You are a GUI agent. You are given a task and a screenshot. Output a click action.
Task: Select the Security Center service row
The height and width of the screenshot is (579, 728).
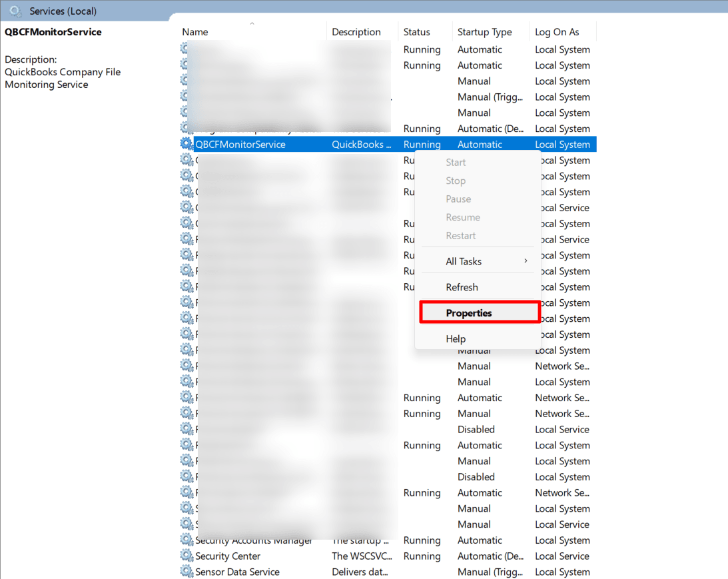tap(388, 556)
